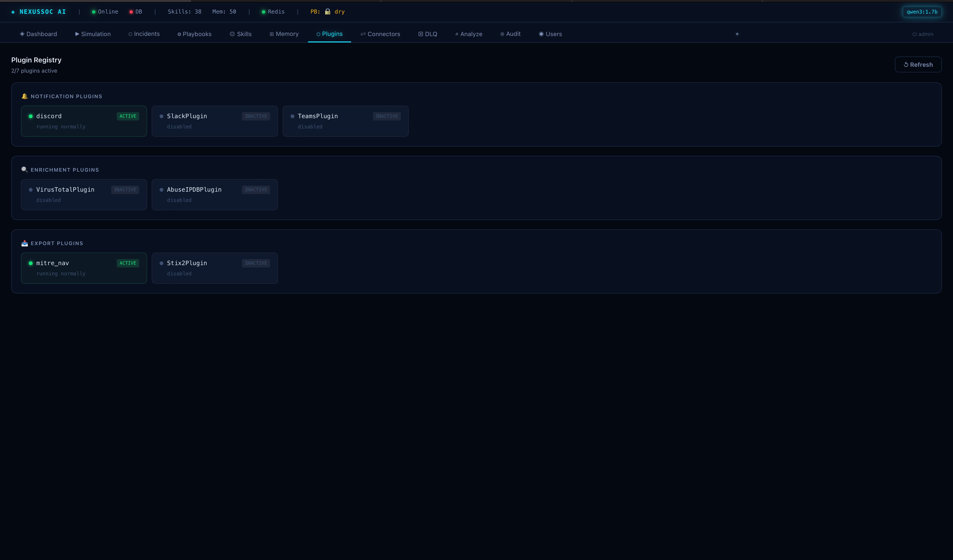
Task: Click the red DB status dot
Action: [131, 12]
